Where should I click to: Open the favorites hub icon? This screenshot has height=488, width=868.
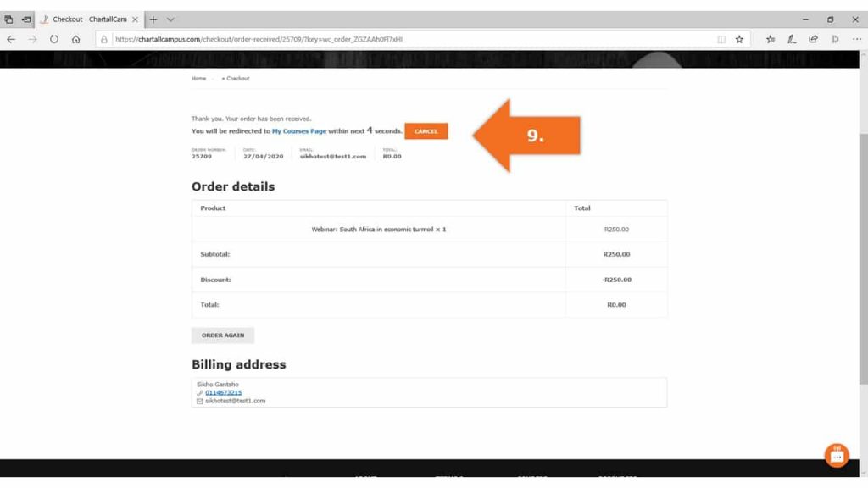(x=771, y=39)
